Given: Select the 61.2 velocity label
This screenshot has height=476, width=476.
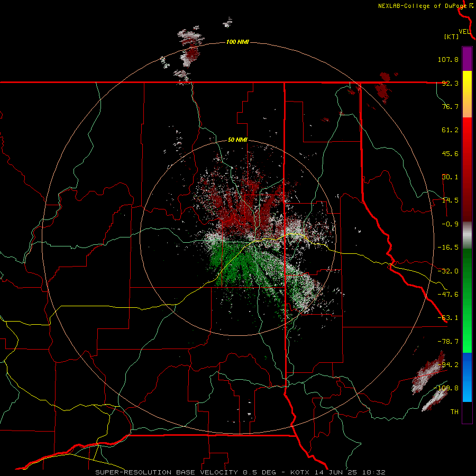Looking at the screenshot, I should 450,130.
